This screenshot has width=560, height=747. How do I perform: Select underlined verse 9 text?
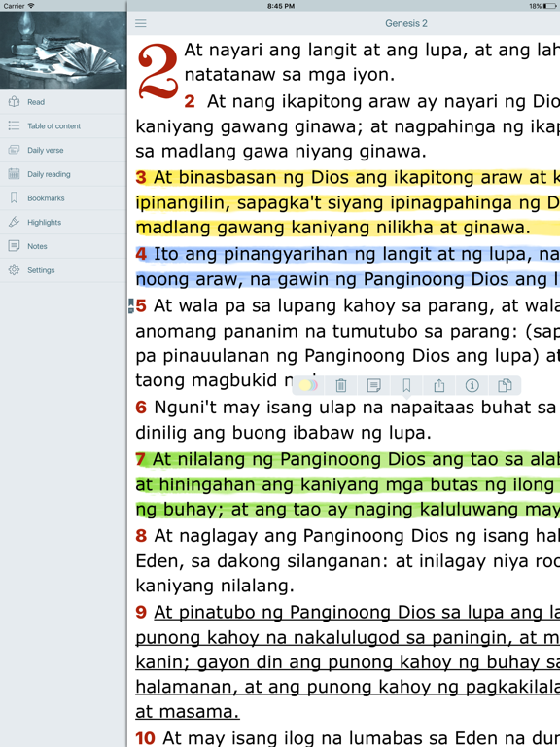[348, 661]
